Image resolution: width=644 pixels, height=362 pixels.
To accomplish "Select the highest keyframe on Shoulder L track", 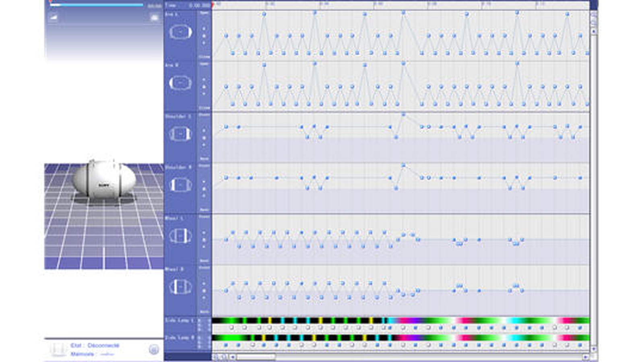I will pos(403,115).
